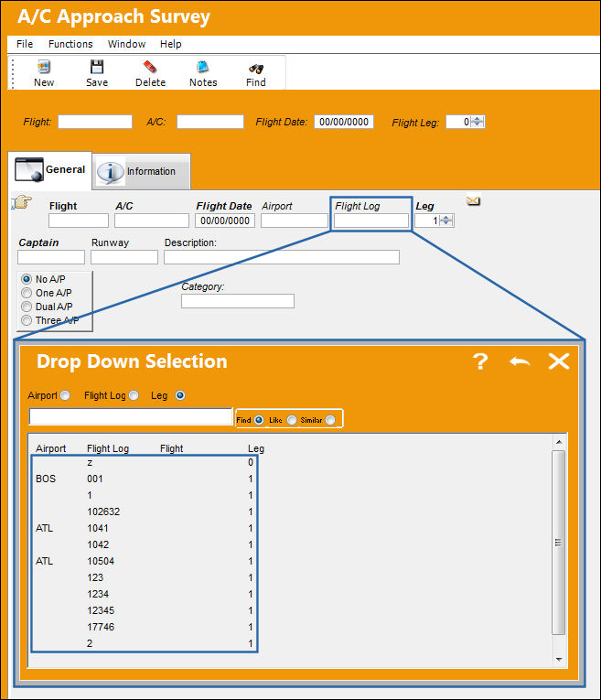Viewport: 601px width, 700px height.
Task: Select the flight log z row
Action: (x=145, y=462)
